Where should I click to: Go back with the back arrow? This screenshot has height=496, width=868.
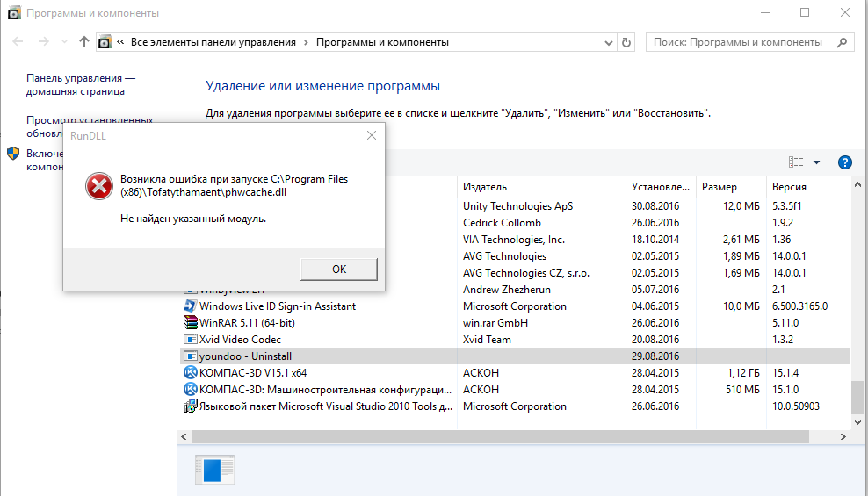coord(18,41)
